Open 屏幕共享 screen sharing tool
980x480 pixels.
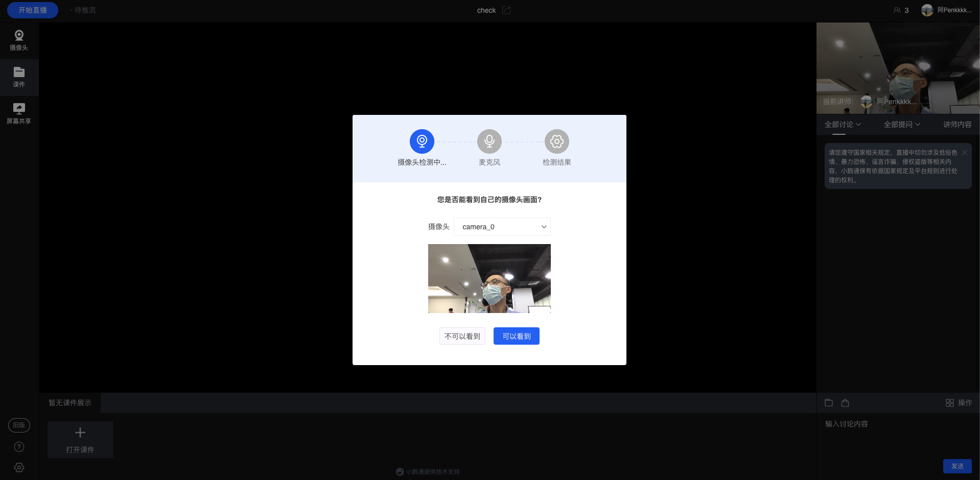pyautogui.click(x=19, y=114)
